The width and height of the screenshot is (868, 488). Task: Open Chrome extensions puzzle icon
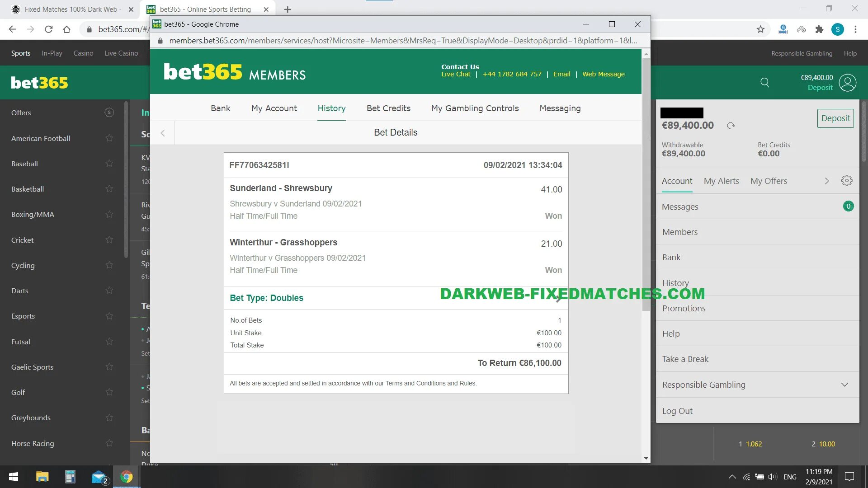819,29
